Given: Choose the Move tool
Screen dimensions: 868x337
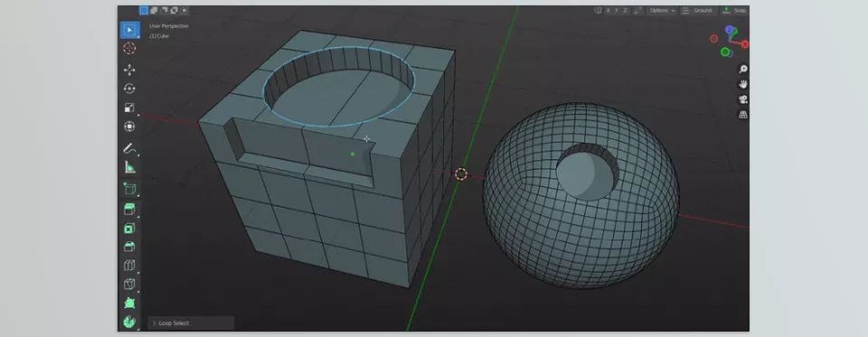Looking at the screenshot, I should tap(129, 70).
